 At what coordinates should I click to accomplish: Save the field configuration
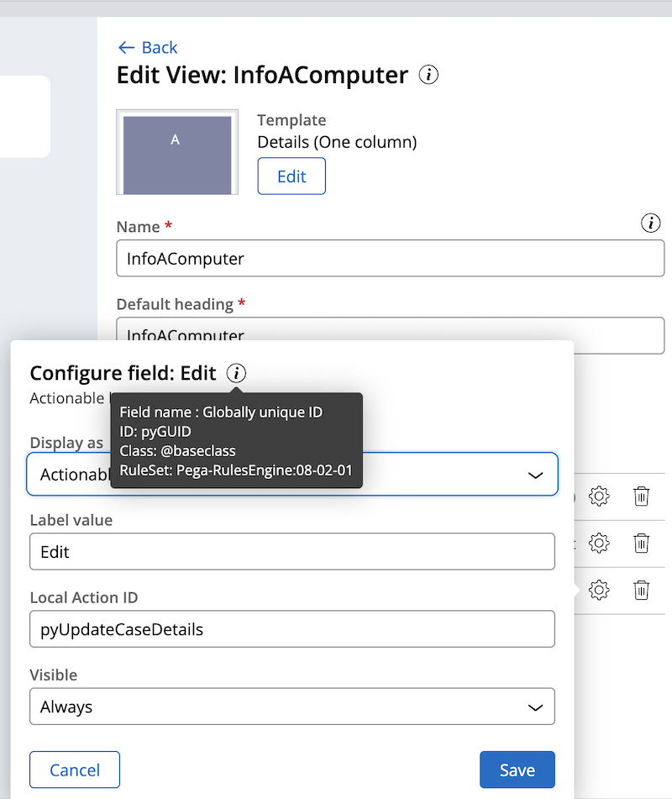click(x=517, y=770)
